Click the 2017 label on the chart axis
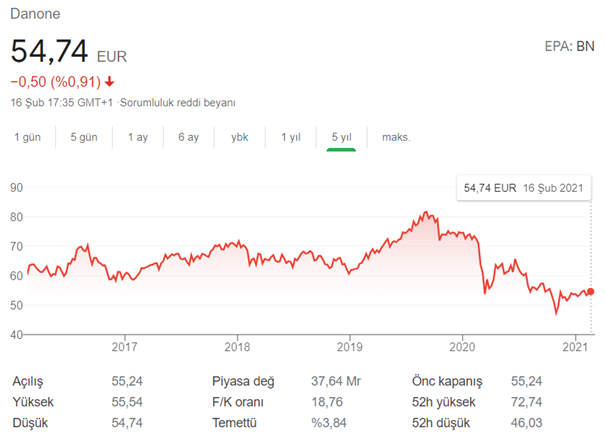 coord(124,347)
